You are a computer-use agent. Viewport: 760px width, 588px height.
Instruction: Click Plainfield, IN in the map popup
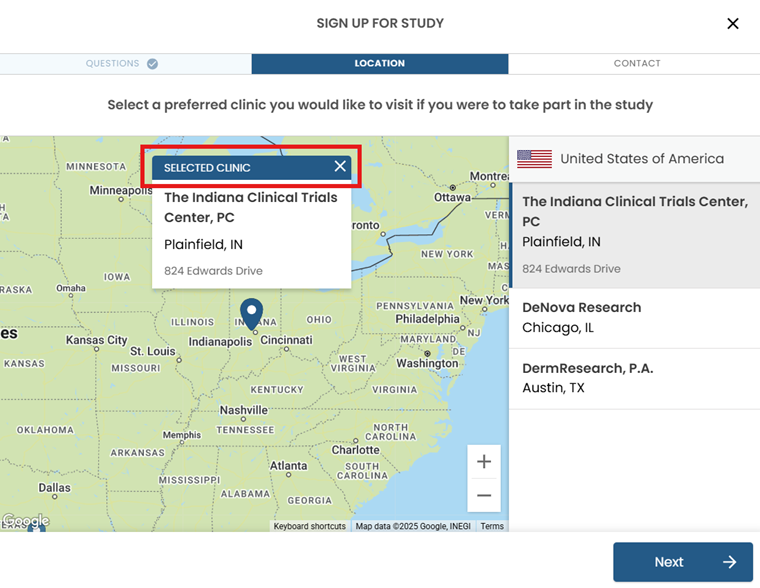(x=203, y=244)
